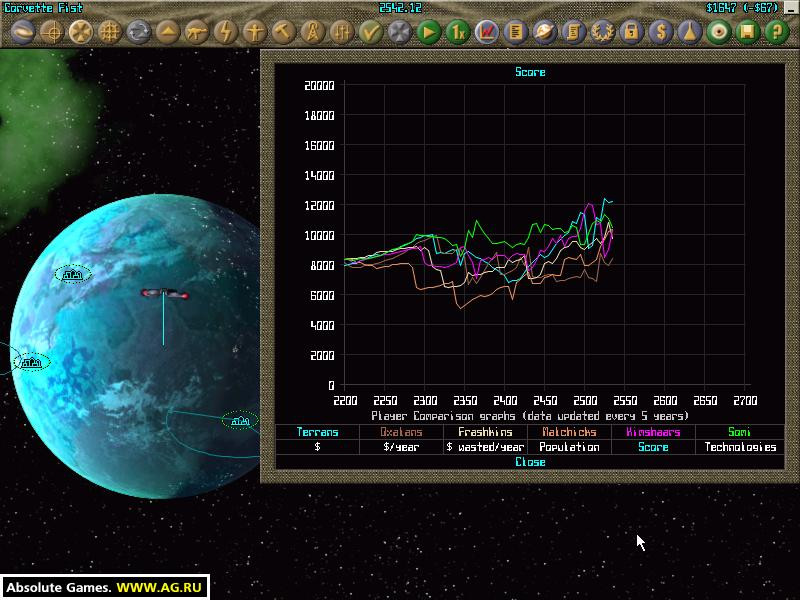
Task: Click the green disc target icon
Action: (719, 32)
